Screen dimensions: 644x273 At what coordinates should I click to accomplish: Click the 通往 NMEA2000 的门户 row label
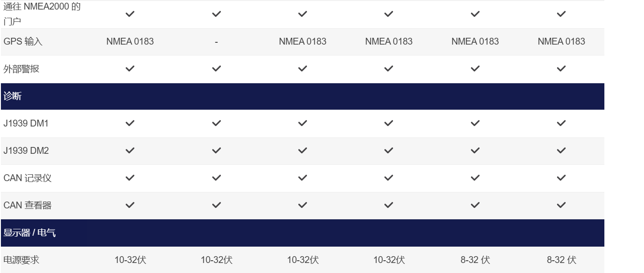(42, 14)
